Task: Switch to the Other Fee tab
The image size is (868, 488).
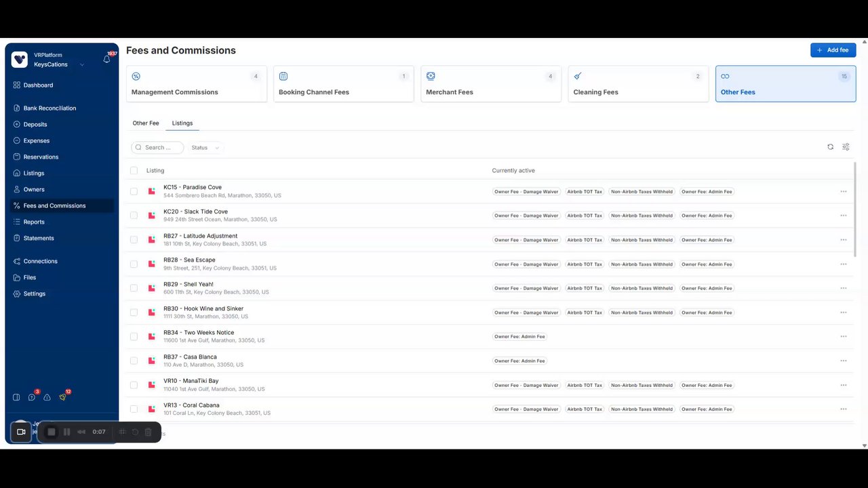Action: tap(146, 123)
